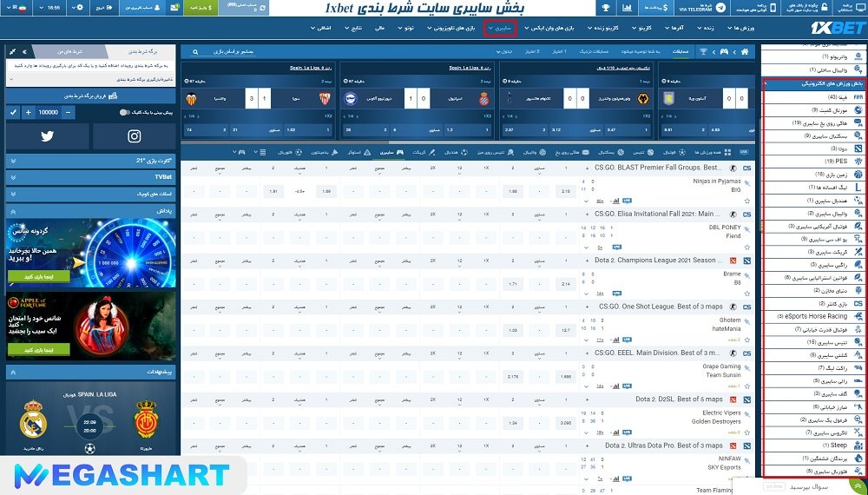Decrease stake with minus button
The image size is (868, 495).
(68, 112)
